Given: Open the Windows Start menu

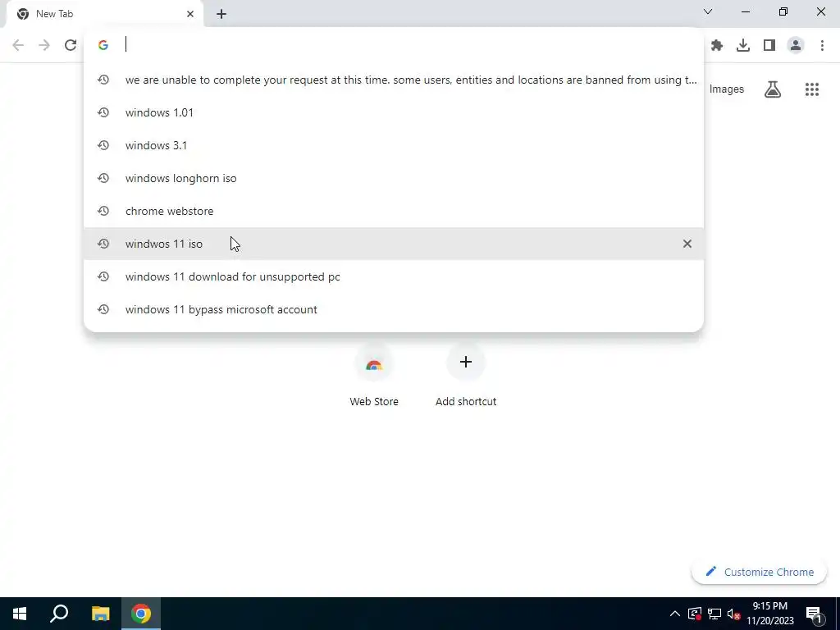Looking at the screenshot, I should 20,614.
